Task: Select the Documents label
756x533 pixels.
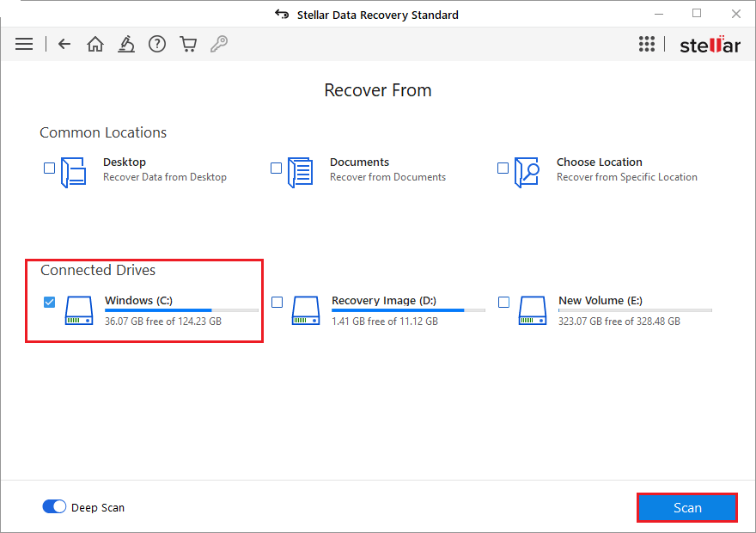Action: tap(359, 162)
